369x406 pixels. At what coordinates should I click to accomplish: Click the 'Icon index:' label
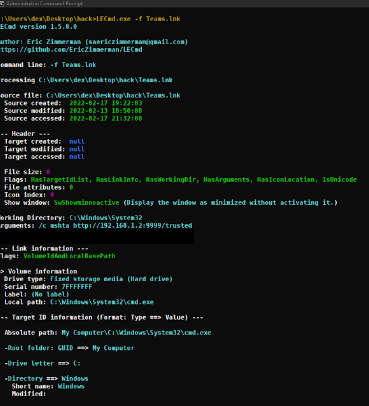click(25, 195)
